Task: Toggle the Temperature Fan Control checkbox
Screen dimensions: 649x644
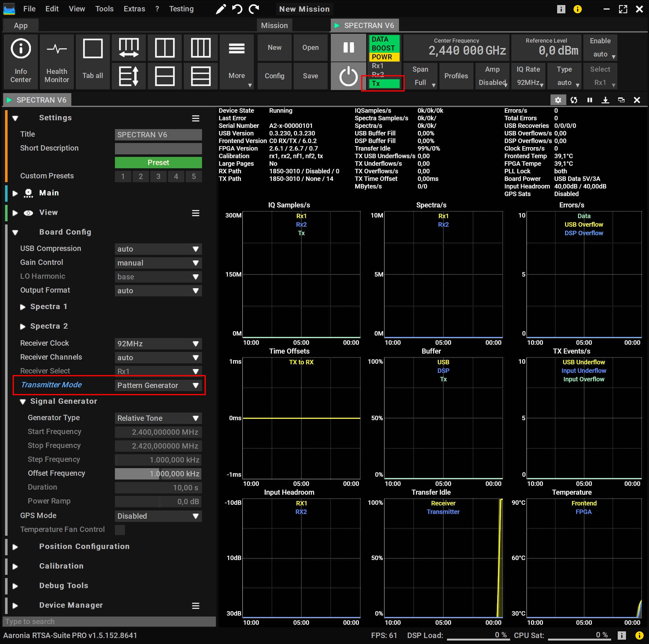Action: tap(120, 530)
